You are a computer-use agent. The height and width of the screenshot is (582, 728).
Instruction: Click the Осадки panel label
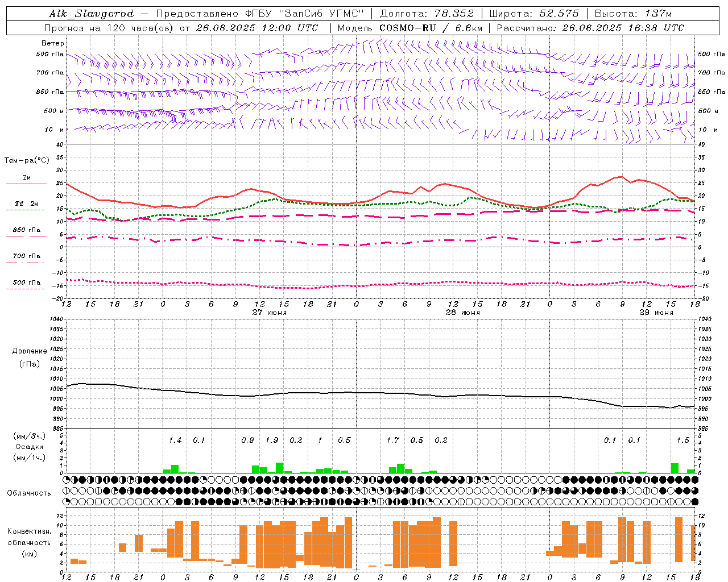29,447
